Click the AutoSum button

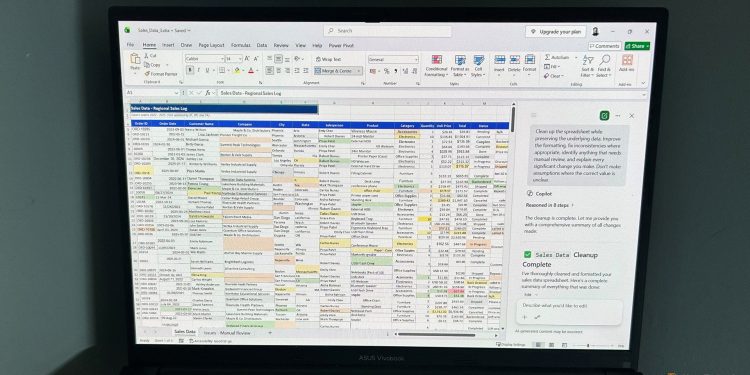[x=557, y=57]
